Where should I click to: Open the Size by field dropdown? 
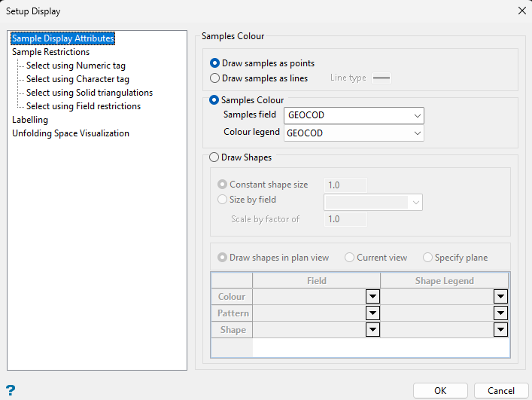coord(373,203)
